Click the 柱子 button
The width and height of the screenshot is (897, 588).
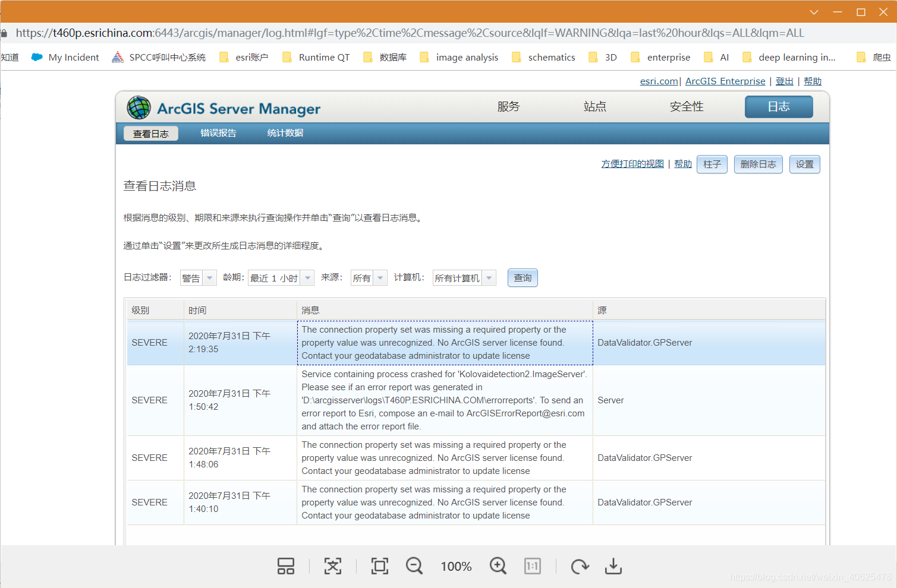tap(712, 164)
